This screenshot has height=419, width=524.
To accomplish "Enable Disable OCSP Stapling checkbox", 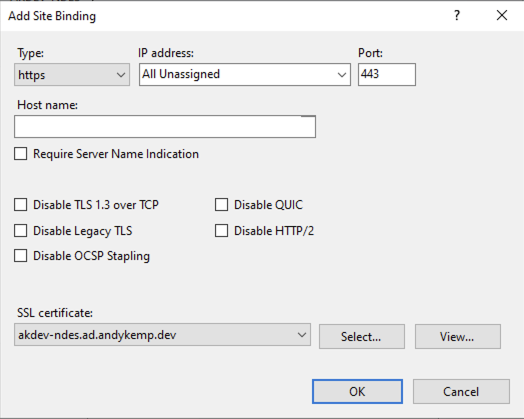I will point(21,256).
